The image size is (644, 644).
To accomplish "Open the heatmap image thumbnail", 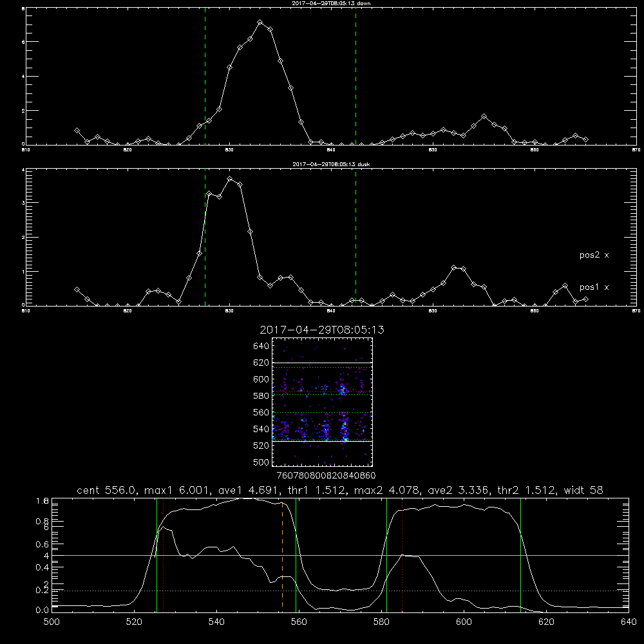I will point(323,402).
